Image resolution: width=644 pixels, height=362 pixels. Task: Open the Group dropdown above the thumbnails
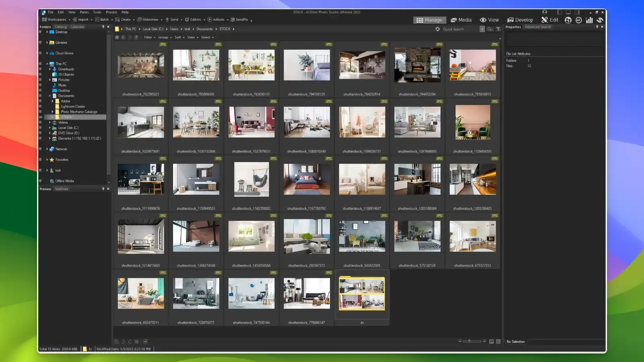[x=163, y=37]
